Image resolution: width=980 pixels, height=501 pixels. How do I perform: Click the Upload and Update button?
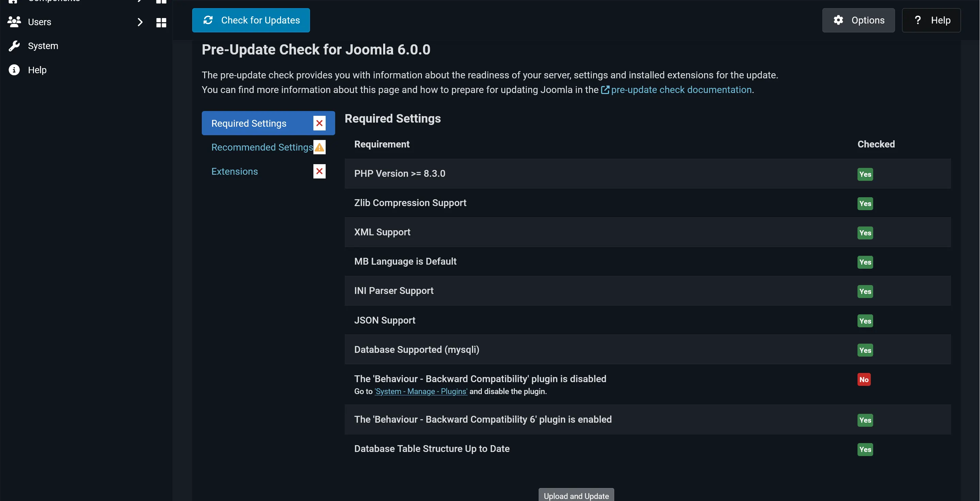click(576, 495)
